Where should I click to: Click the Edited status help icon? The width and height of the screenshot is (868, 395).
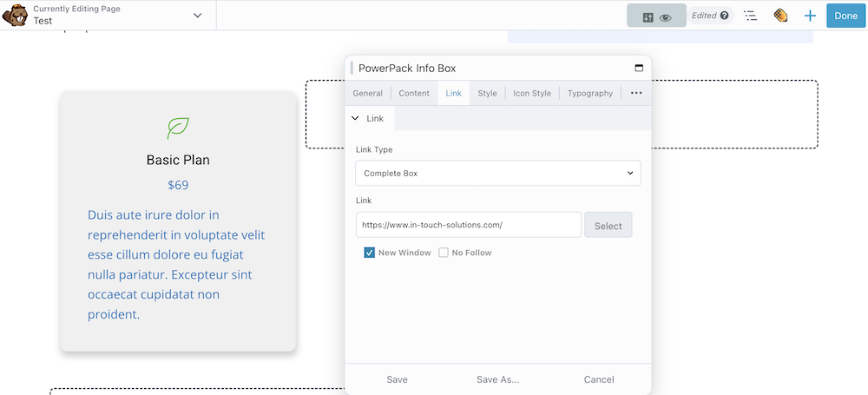click(724, 16)
